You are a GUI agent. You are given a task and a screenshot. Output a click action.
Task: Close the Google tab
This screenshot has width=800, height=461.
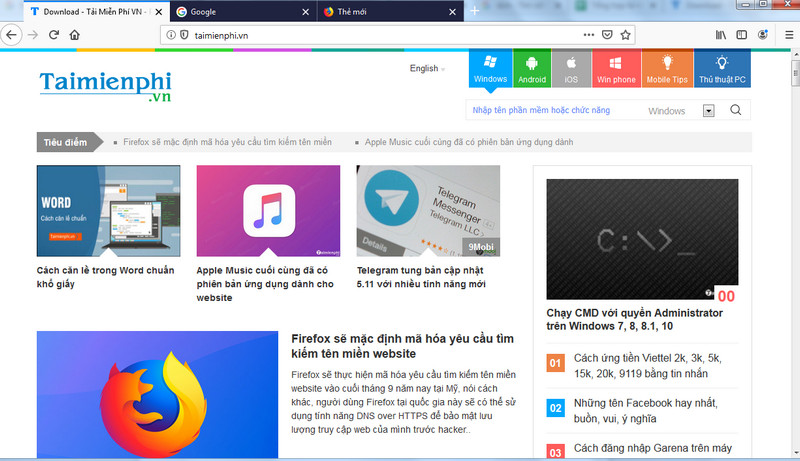pyautogui.click(x=305, y=12)
